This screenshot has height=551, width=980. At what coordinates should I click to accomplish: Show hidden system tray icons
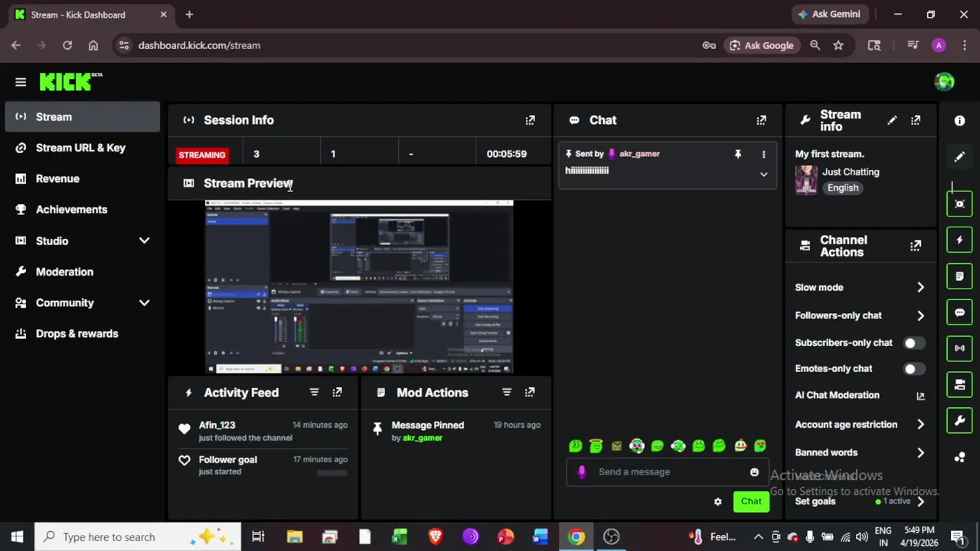758,536
